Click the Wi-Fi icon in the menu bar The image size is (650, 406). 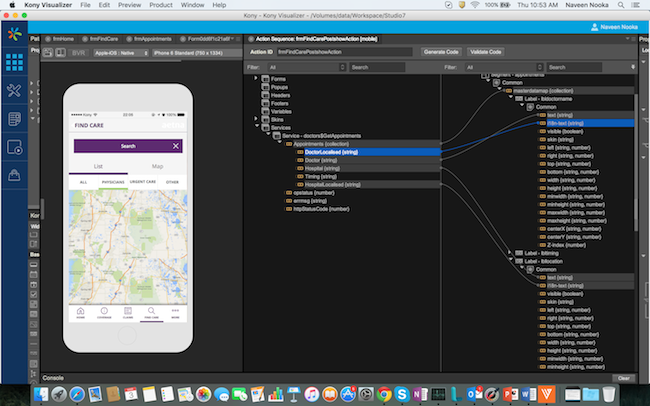point(475,5)
